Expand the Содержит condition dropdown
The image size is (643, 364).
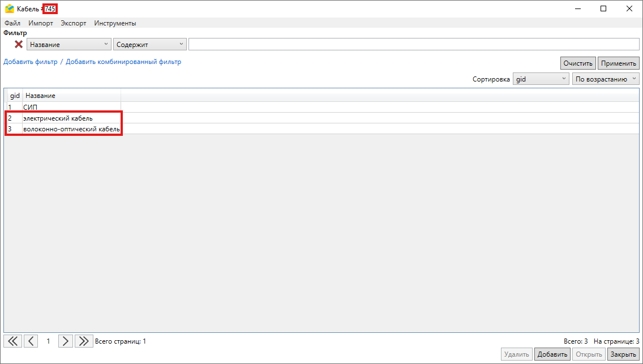[150, 45]
